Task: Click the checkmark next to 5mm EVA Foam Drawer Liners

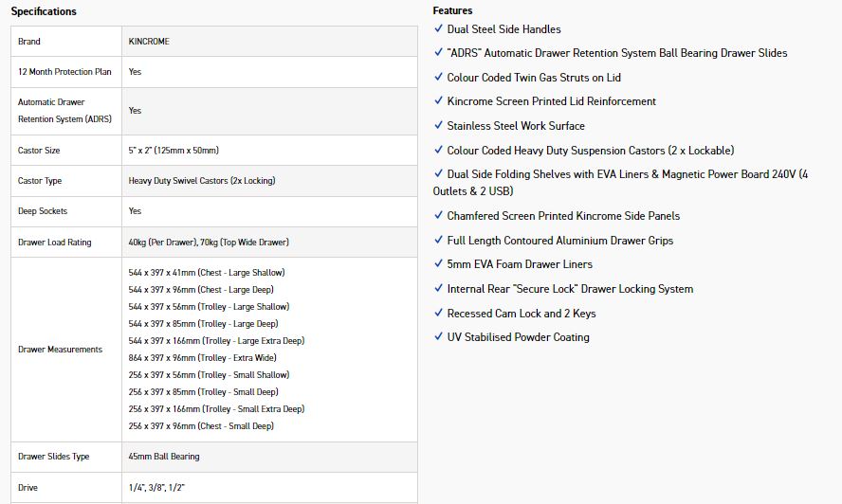Action: coord(438,263)
